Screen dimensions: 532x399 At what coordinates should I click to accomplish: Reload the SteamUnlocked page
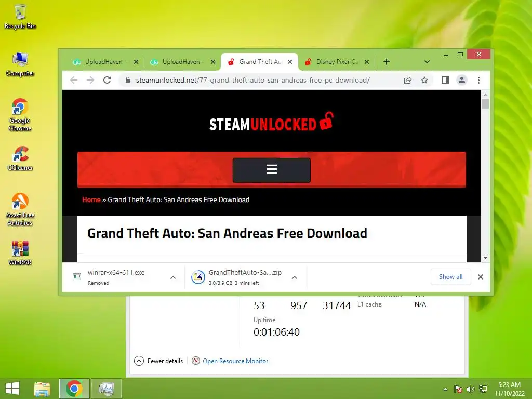107,80
